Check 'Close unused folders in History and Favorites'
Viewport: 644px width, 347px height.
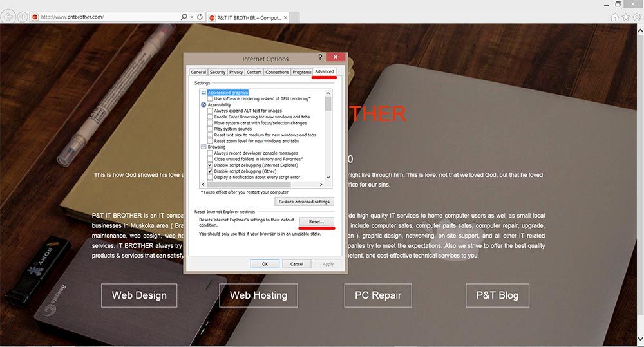(210, 159)
